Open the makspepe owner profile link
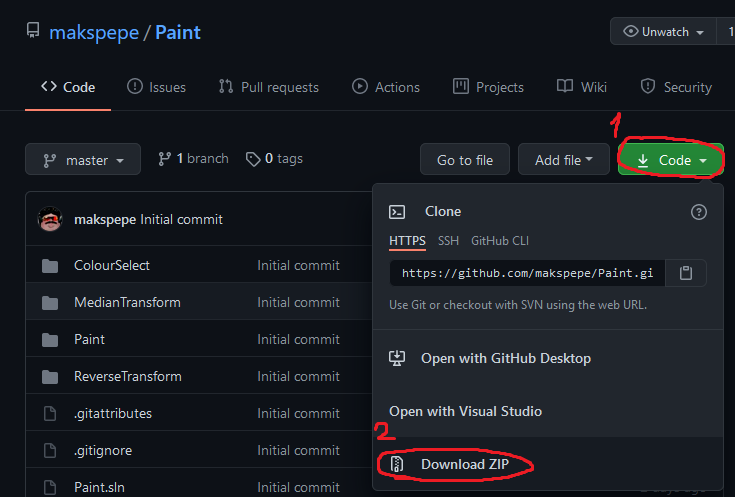The height and width of the screenshot is (497, 735). [94, 32]
